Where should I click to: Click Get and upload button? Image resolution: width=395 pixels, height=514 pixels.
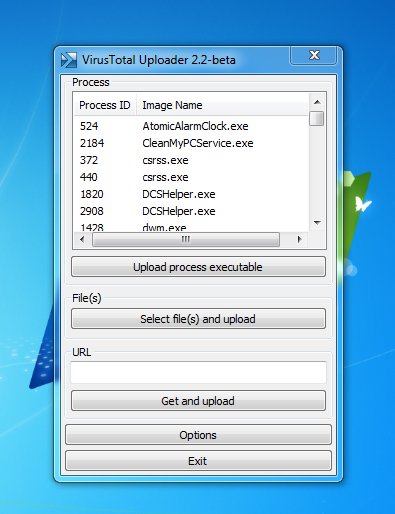[198, 401]
